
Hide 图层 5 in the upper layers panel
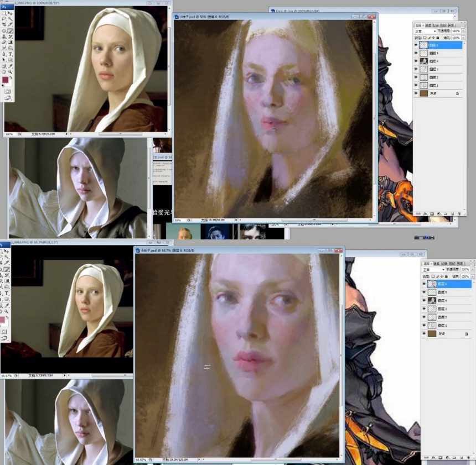point(416,53)
